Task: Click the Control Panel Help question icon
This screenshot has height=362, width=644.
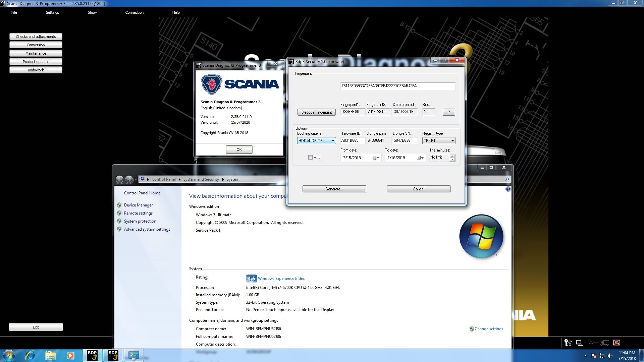Action: click(x=508, y=189)
